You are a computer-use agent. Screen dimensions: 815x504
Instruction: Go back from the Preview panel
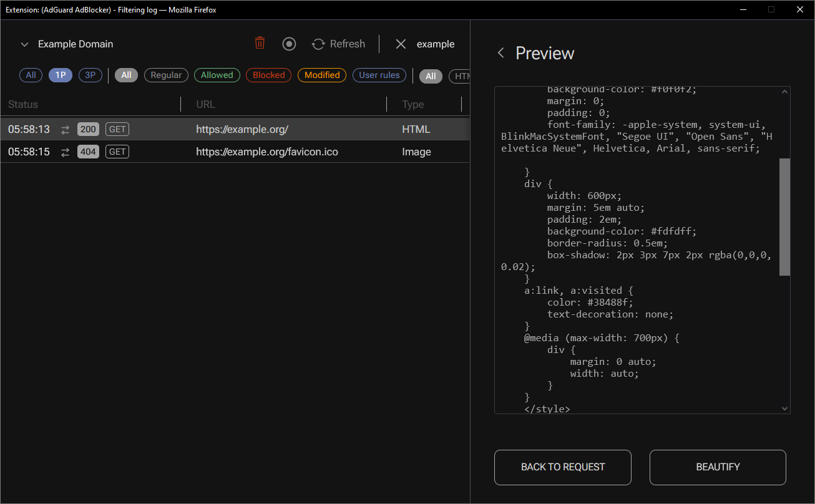[500, 53]
